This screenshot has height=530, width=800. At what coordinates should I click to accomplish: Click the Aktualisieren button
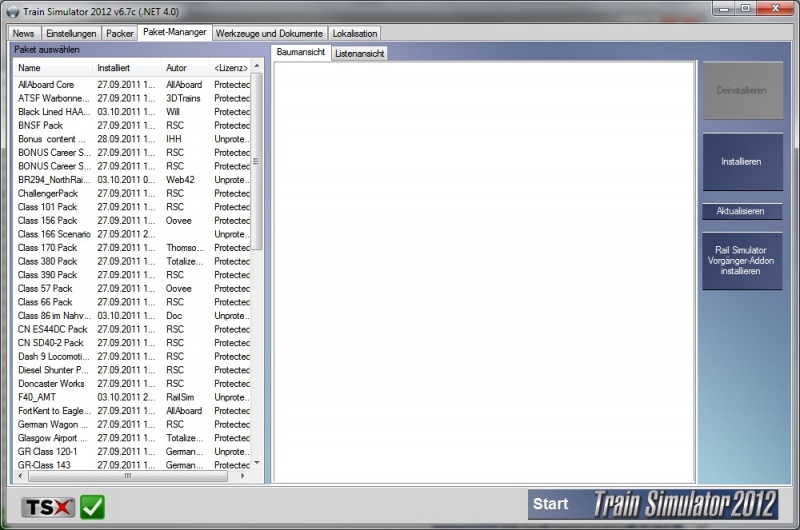coord(742,211)
